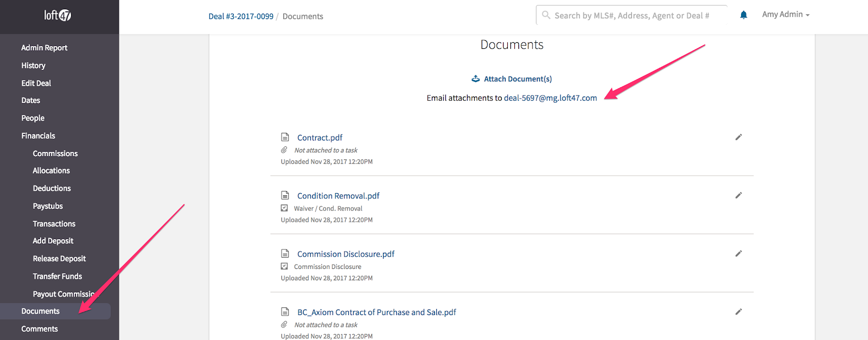Open the Admin Report sidebar item
Image resolution: width=868 pixels, height=340 pixels.
(44, 48)
